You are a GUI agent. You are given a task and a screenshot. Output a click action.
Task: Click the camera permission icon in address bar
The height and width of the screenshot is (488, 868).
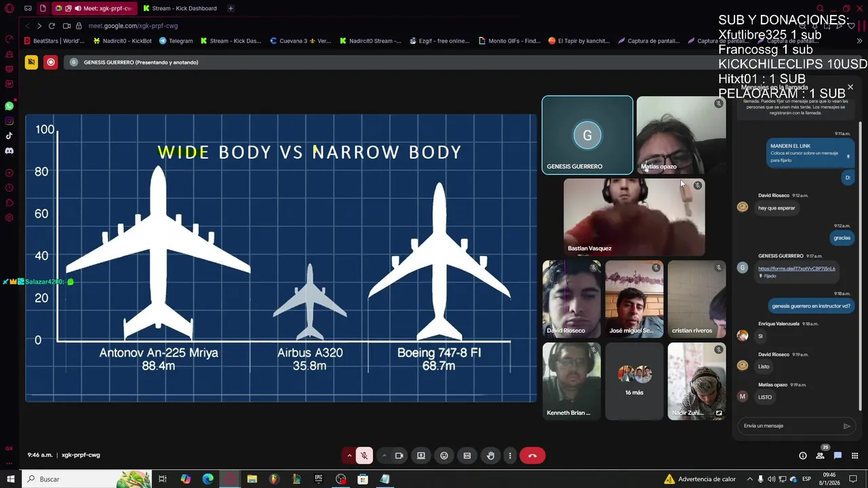tap(66, 26)
